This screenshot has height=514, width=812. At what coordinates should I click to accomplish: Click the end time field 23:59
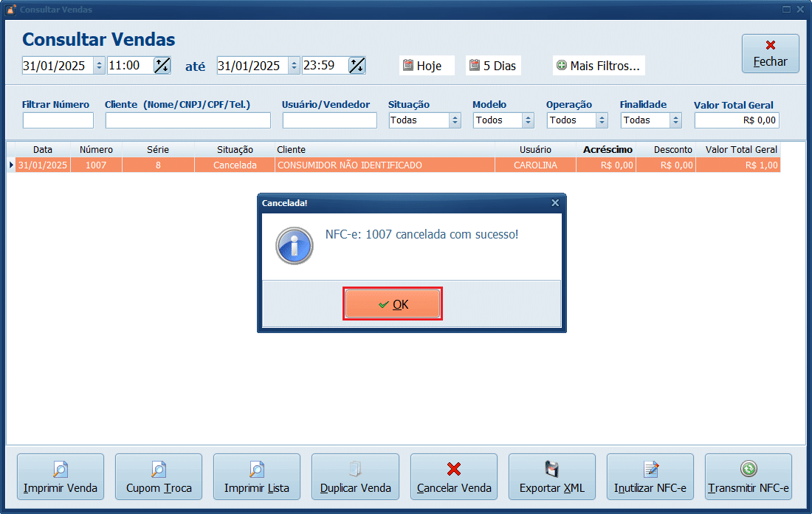(x=325, y=65)
